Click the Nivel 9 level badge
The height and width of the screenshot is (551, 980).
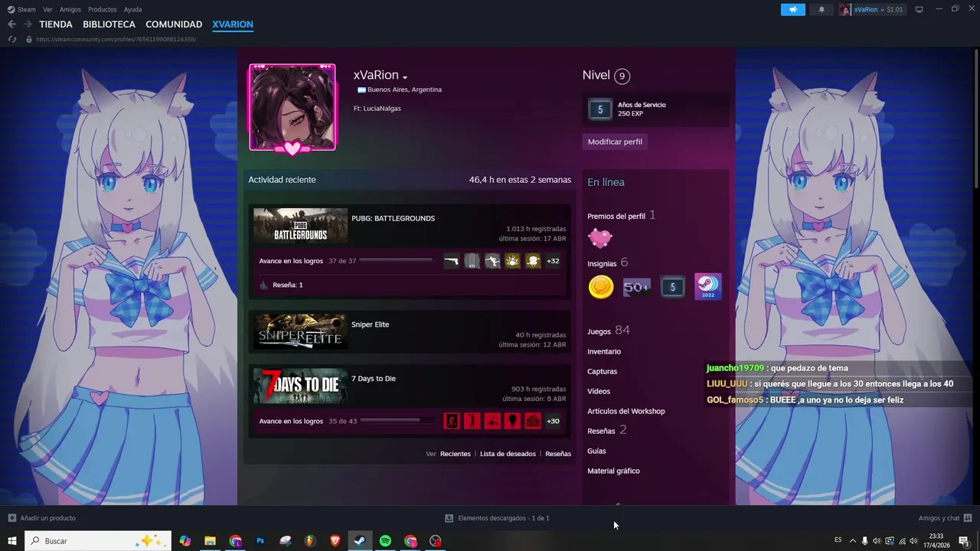tap(622, 76)
